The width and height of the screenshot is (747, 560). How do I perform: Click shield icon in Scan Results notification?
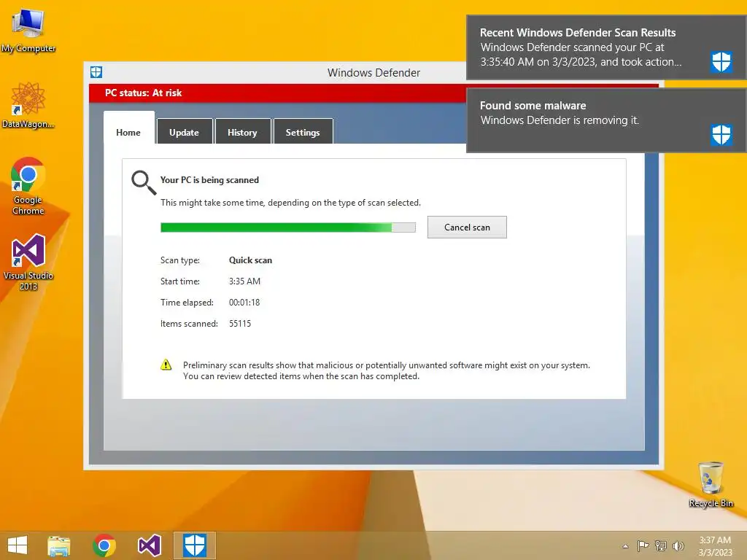tap(721, 61)
